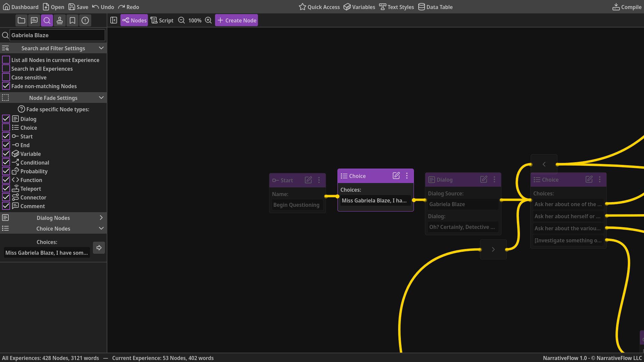This screenshot has height=362, width=644.
Task: Uncheck fading for Comment nodes
Action: (6, 206)
